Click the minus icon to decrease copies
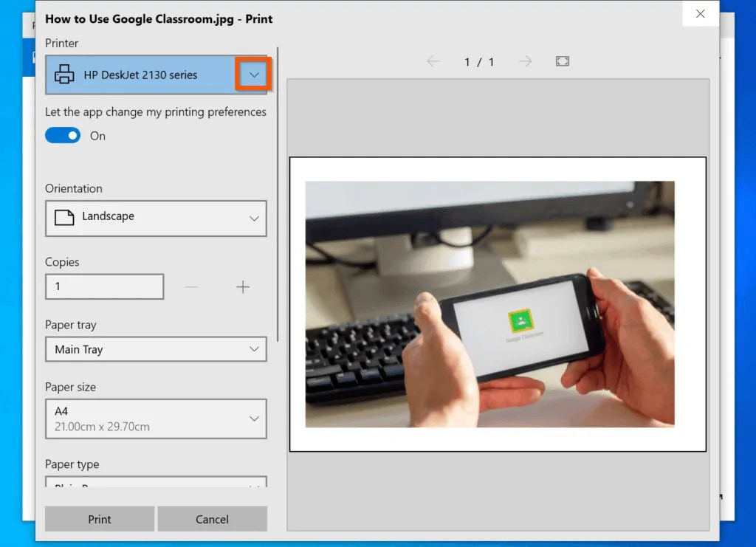Image resolution: width=756 pixels, height=547 pixels. (192, 286)
